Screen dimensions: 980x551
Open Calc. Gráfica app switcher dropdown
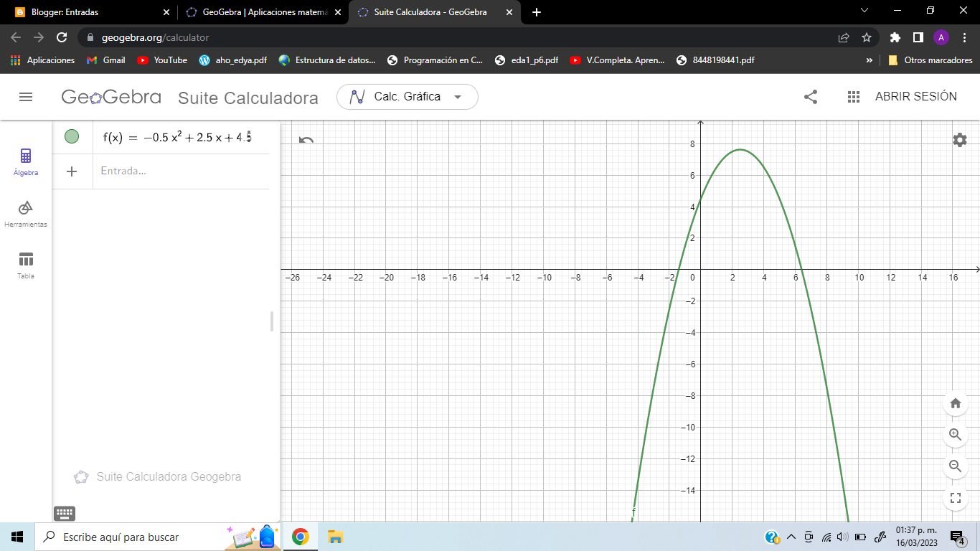pyautogui.click(x=407, y=97)
